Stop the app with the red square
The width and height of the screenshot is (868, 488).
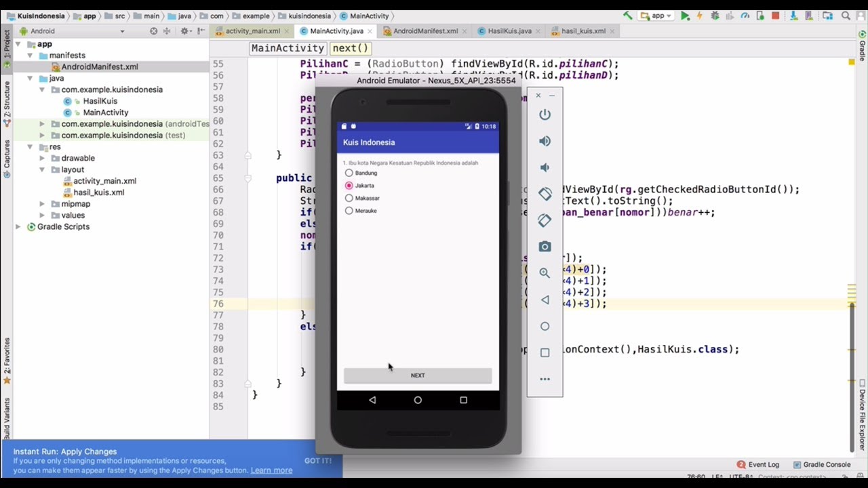775,16
